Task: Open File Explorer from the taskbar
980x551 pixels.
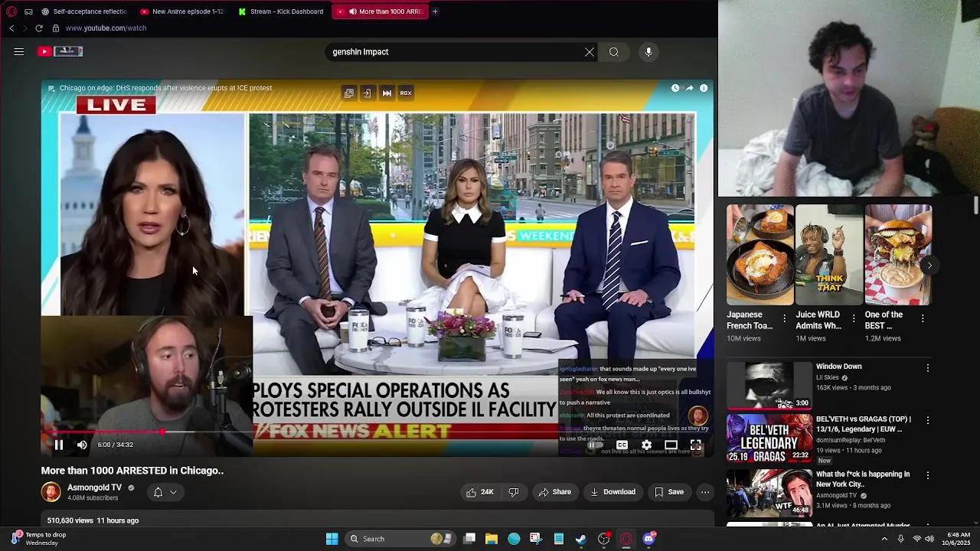Action: (x=492, y=539)
